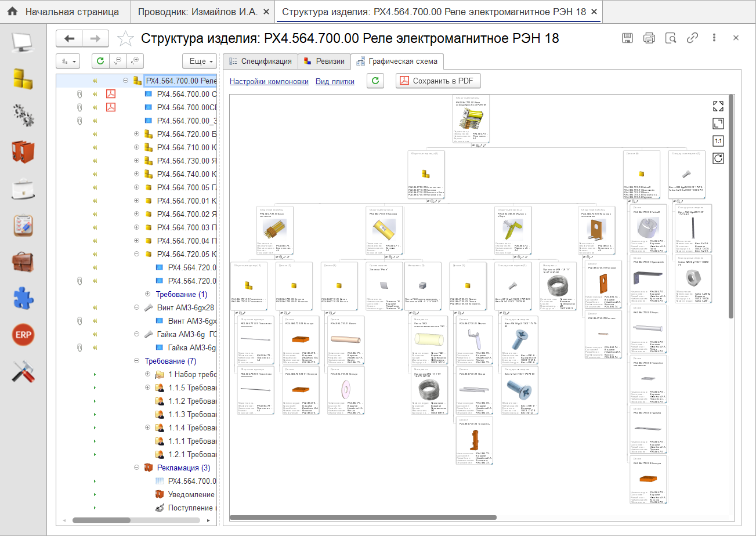Click the fullscreen arrows icon in diagram
The image size is (756, 536).
tap(718, 106)
